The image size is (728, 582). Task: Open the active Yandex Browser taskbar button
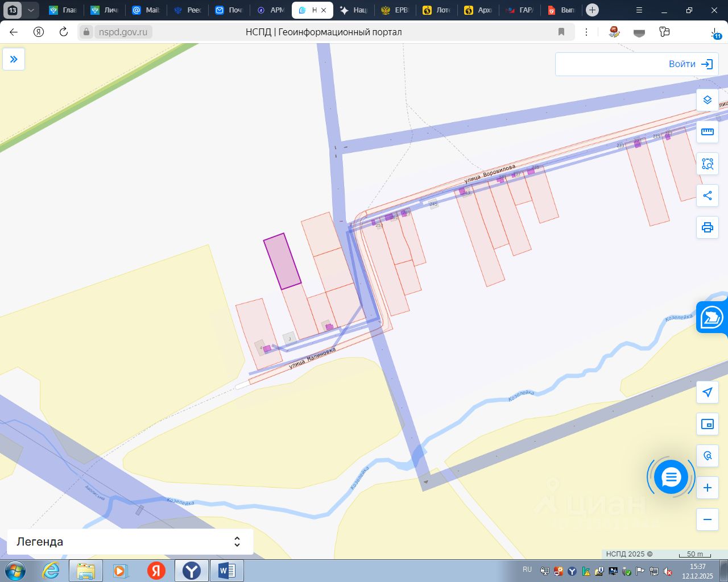point(192,571)
